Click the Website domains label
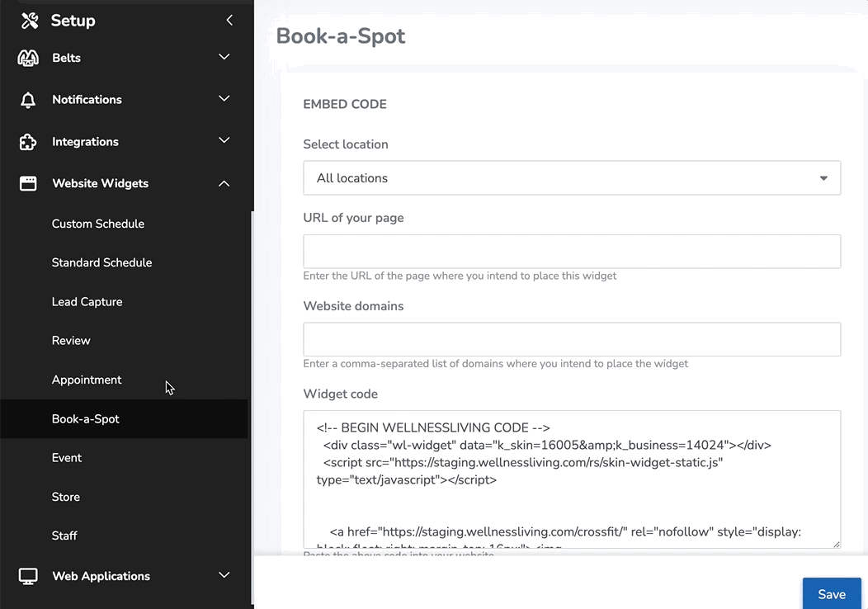 (x=353, y=306)
